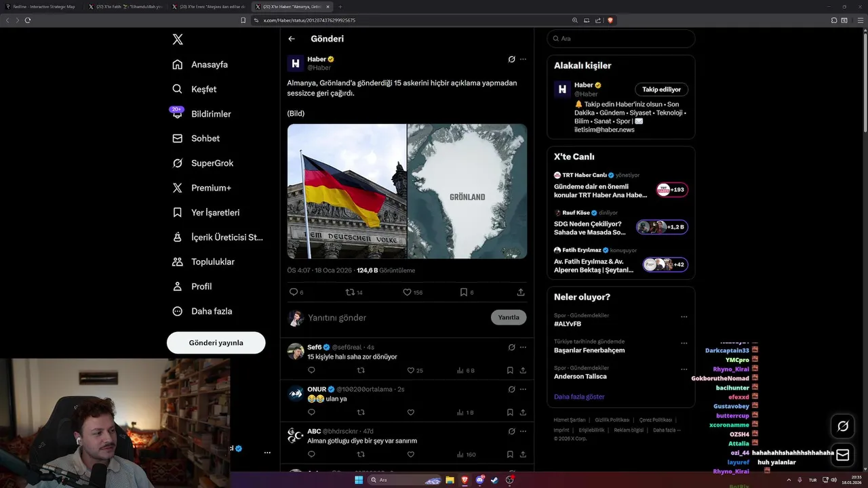Like the Haber post
This screenshot has height=488, width=868.
[412, 292]
